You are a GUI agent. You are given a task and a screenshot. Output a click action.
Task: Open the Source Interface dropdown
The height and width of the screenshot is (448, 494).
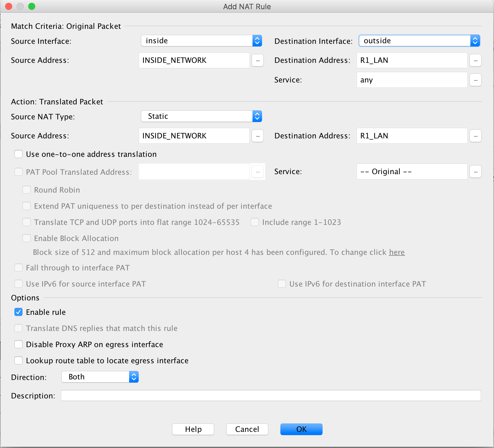click(x=201, y=41)
